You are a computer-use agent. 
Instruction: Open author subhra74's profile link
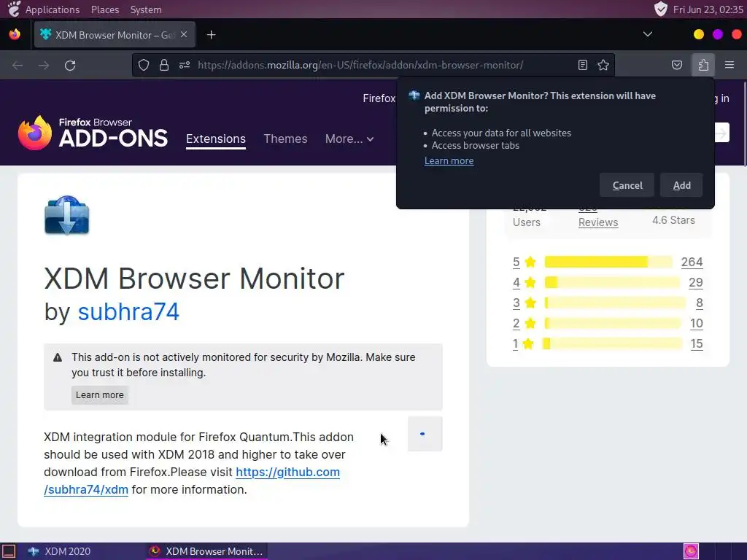click(x=128, y=312)
